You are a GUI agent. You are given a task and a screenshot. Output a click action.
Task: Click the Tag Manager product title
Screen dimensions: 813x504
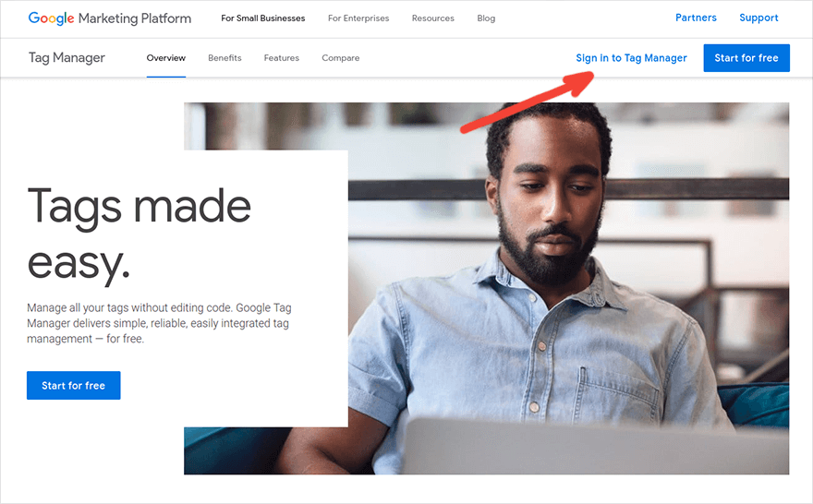coord(67,57)
